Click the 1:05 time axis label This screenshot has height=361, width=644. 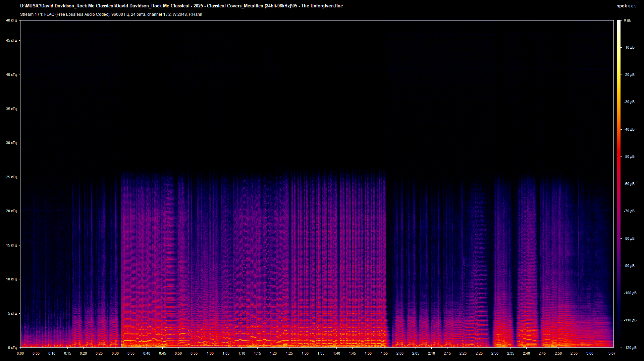(226, 353)
